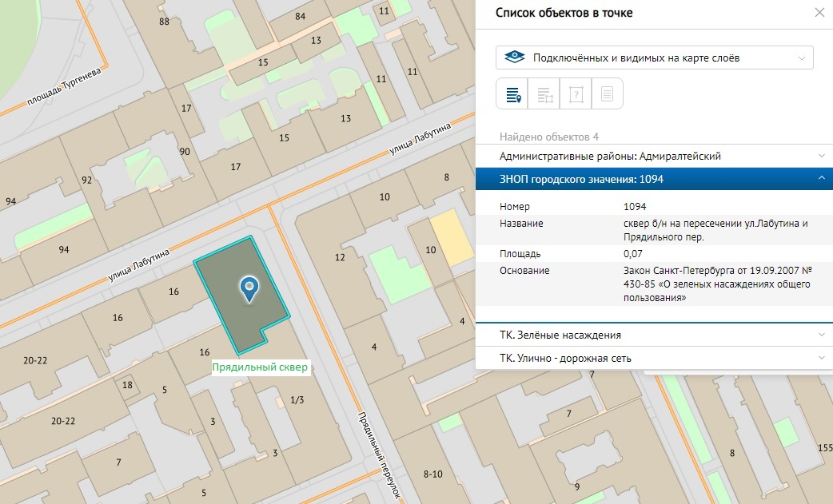Select building 88 on the map

point(164,22)
